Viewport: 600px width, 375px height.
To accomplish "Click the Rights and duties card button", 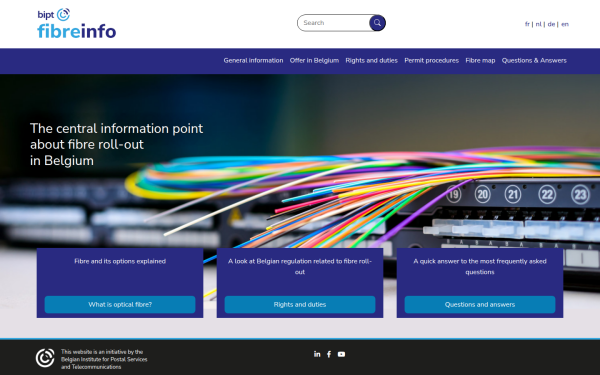I will (x=300, y=305).
